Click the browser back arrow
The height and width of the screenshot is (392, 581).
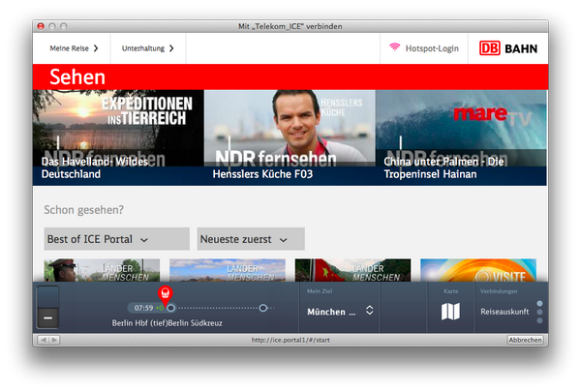coord(44,340)
